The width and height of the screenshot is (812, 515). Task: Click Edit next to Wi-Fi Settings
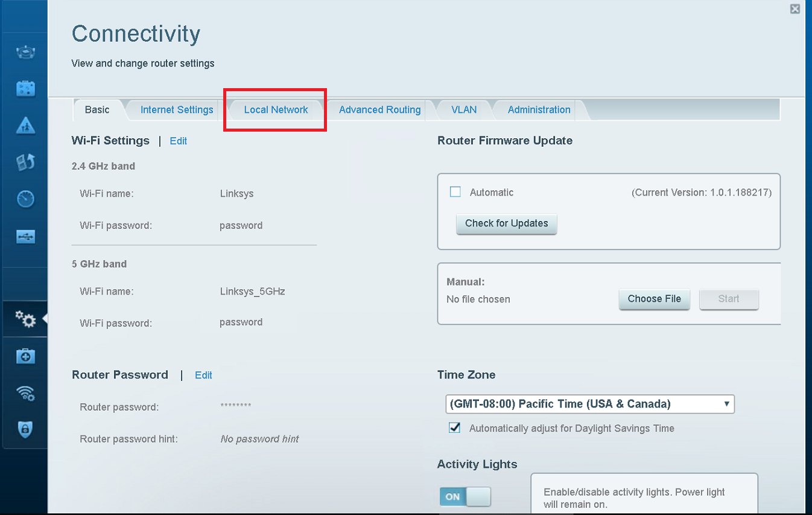[x=178, y=141]
